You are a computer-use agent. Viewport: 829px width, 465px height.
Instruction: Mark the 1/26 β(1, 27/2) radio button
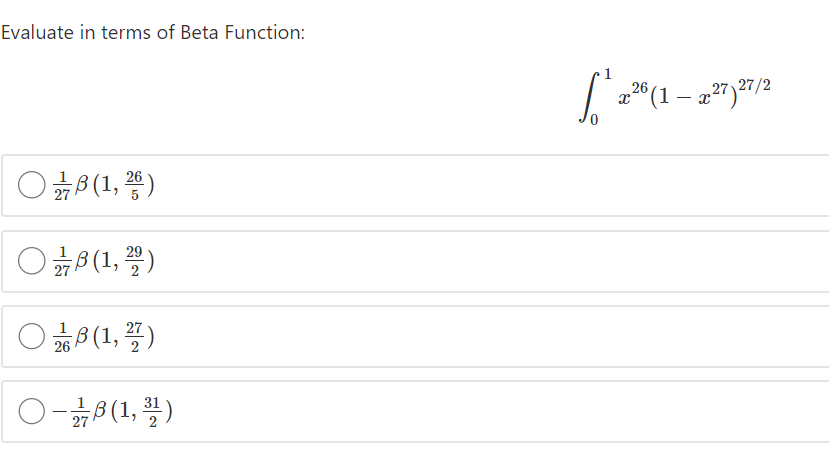point(31,336)
